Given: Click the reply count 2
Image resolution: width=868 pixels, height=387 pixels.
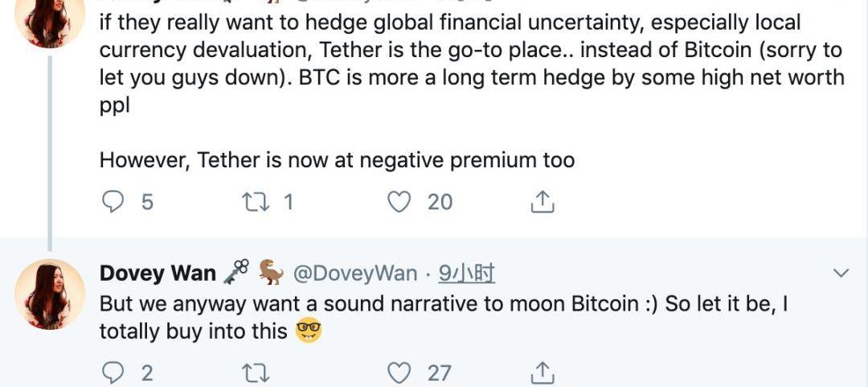Looking at the screenshot, I should (147, 373).
